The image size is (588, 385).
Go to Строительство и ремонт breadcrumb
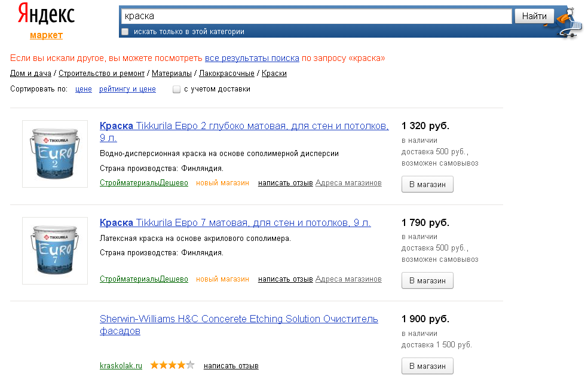102,74
